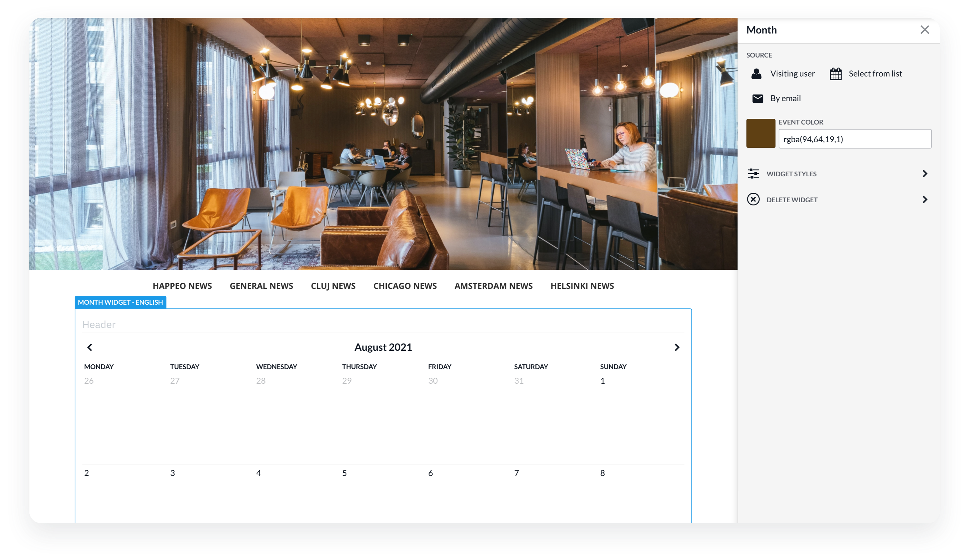Open the Happeo News tab
Screen dimensions: 969x560
coord(182,286)
